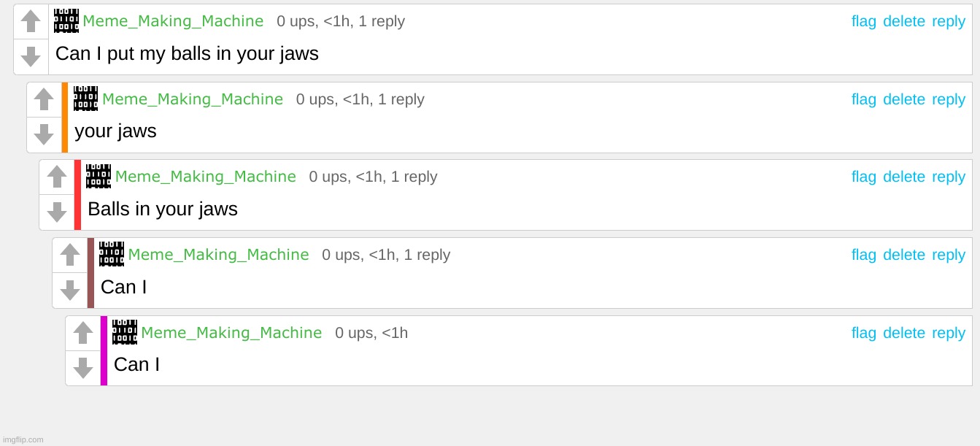Open Meme_Making_Machine profile from the top comment
The width and height of the screenshot is (980, 446).
coord(173,21)
